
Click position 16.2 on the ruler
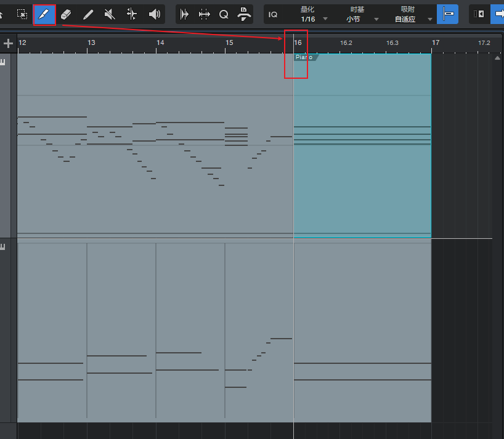coord(346,43)
